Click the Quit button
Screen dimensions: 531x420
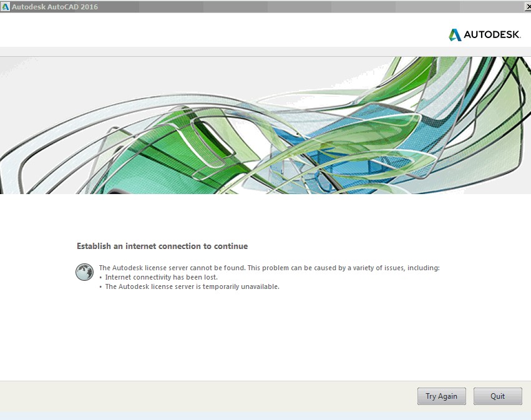point(497,396)
